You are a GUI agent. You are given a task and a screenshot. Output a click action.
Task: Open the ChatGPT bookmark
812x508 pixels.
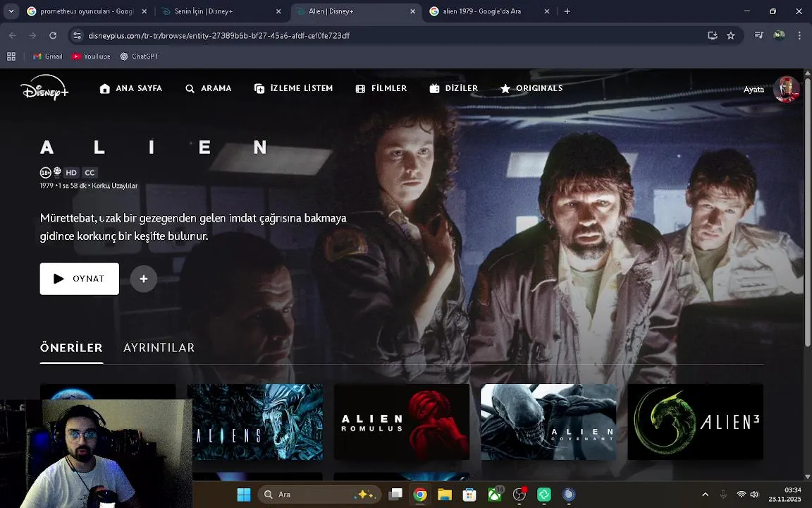click(x=140, y=56)
